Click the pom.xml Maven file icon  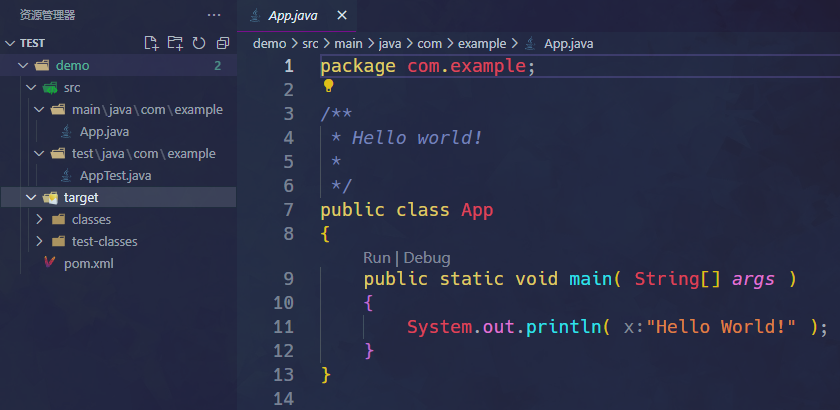(x=49, y=264)
